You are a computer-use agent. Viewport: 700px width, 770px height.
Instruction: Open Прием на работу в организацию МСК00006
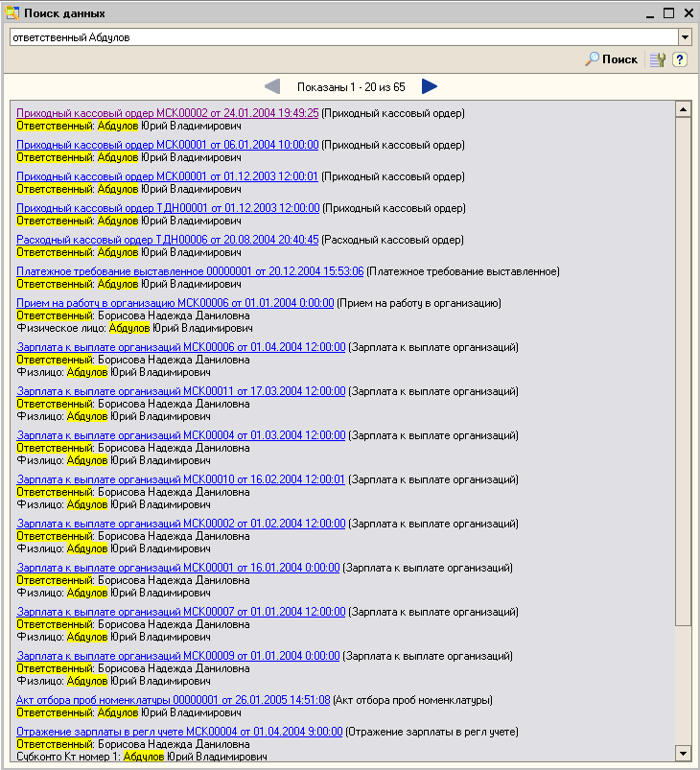175,303
